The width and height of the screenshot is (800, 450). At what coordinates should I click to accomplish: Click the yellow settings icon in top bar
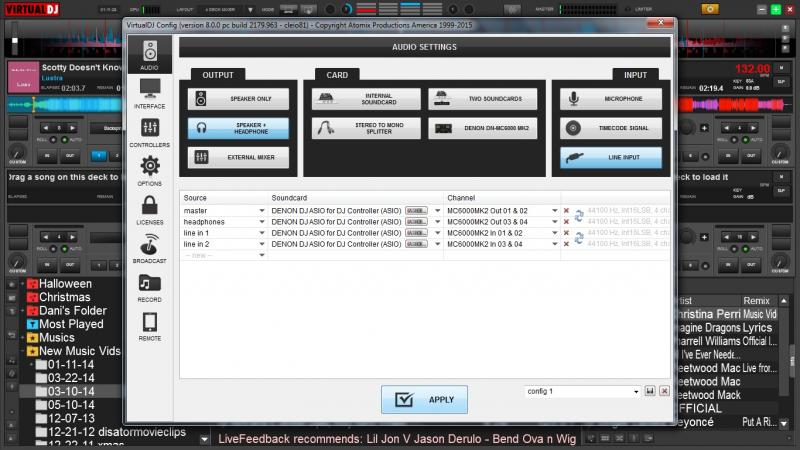tap(710, 9)
